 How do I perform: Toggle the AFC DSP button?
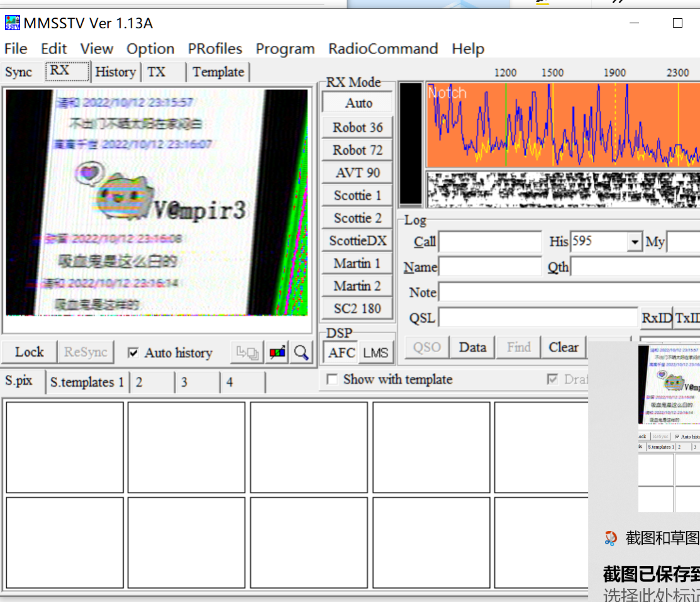coord(342,353)
